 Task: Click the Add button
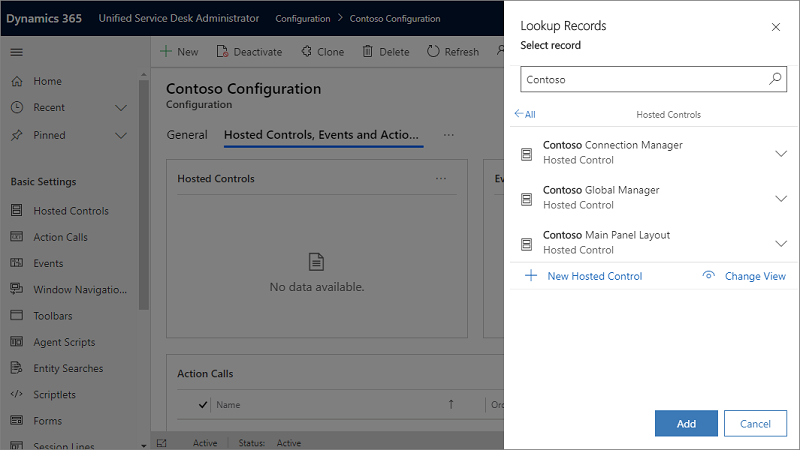(686, 423)
